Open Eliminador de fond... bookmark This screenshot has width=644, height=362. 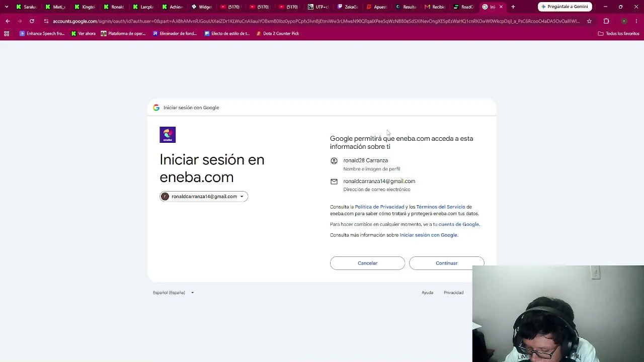tap(175, 34)
